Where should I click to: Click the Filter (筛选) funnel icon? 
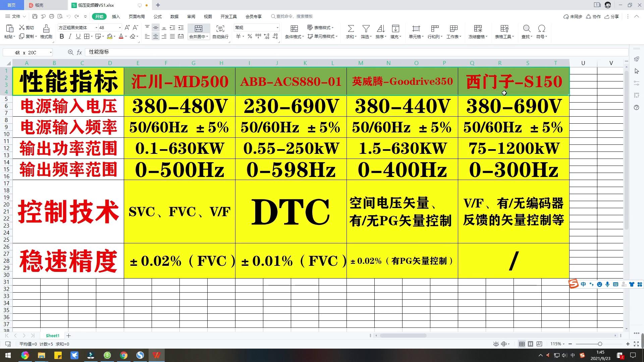[x=366, y=29]
